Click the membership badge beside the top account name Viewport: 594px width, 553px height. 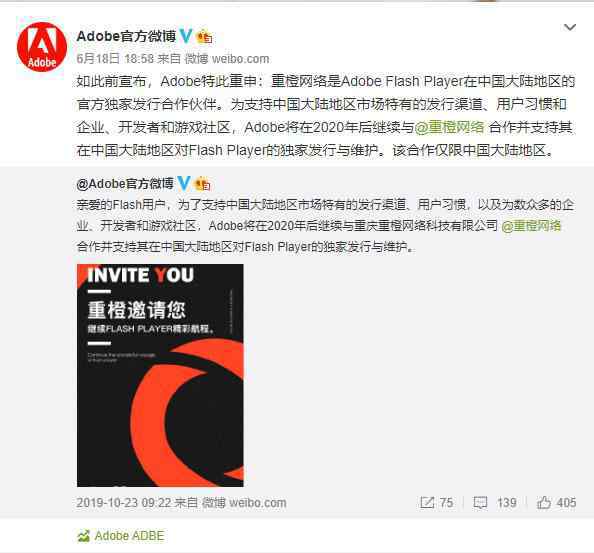tap(205, 36)
